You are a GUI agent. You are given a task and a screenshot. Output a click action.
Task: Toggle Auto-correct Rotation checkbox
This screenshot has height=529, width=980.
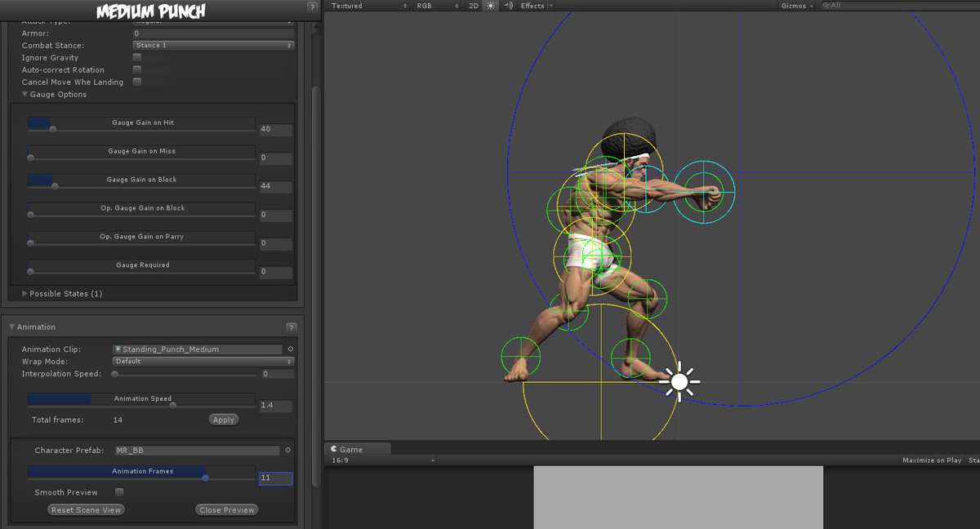[x=137, y=70]
